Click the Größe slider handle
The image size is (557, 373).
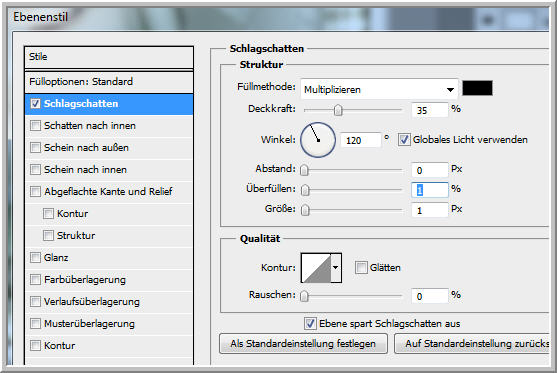305,210
